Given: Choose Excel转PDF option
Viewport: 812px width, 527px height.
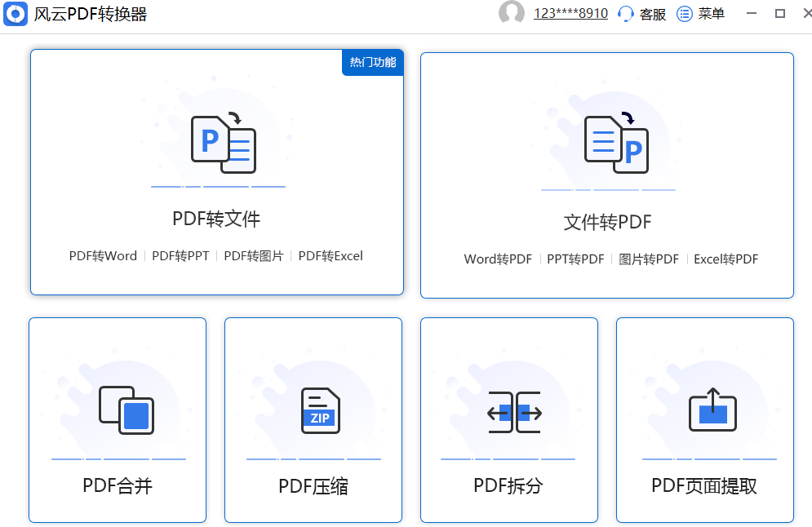Looking at the screenshot, I should tap(725, 259).
